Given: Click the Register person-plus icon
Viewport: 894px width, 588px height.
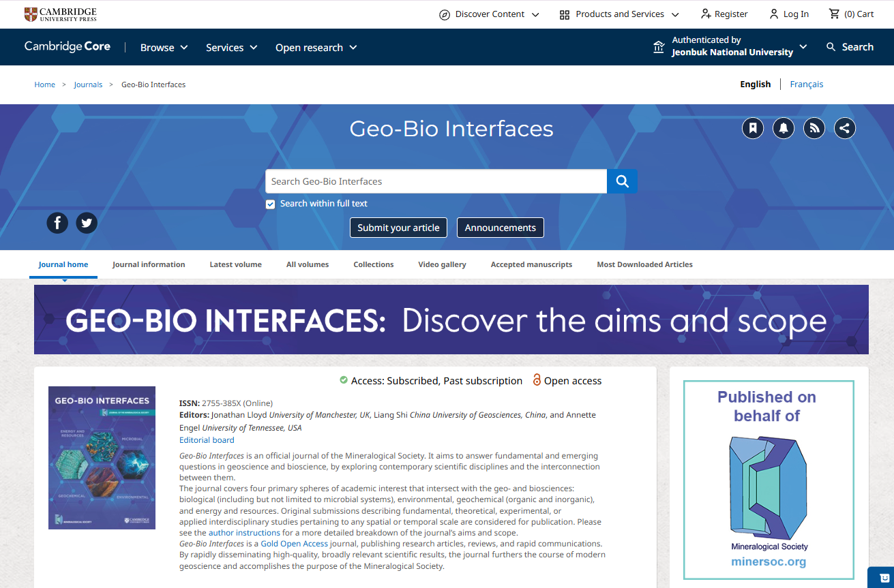Looking at the screenshot, I should (x=706, y=14).
